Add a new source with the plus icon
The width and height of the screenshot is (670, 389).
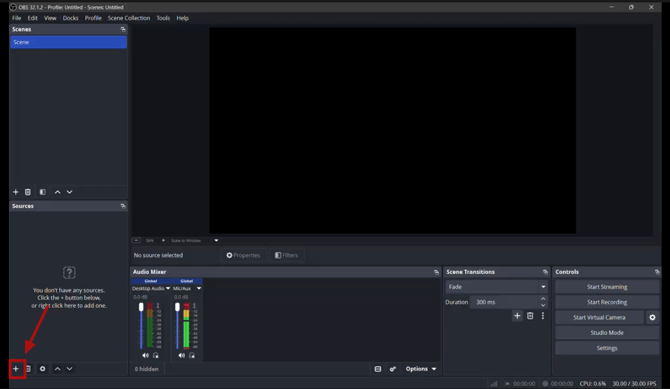coord(16,368)
